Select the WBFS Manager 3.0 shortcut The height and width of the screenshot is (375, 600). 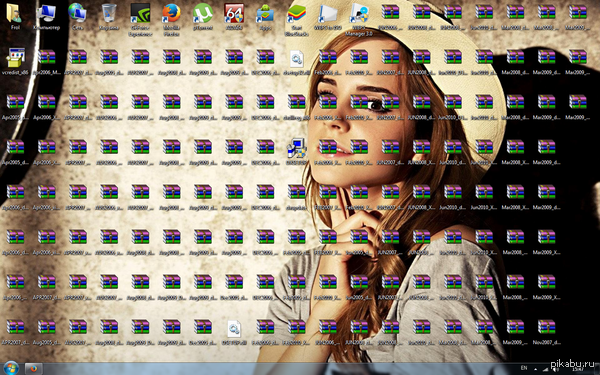(x=359, y=19)
